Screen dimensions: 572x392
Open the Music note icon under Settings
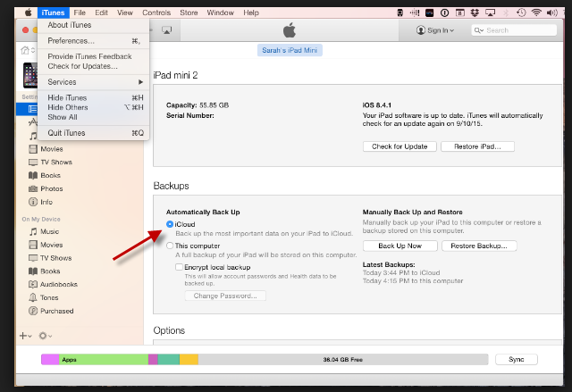(33, 136)
